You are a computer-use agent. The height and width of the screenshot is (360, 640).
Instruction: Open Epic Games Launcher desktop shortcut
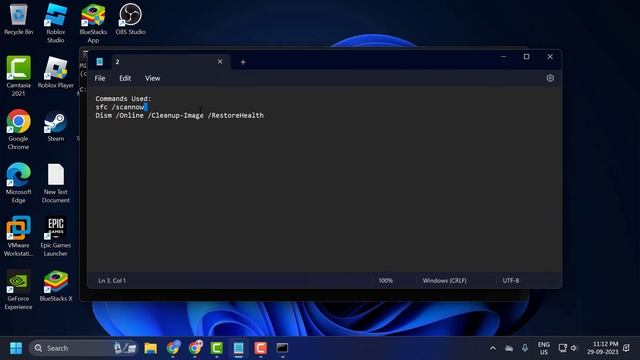click(x=56, y=237)
